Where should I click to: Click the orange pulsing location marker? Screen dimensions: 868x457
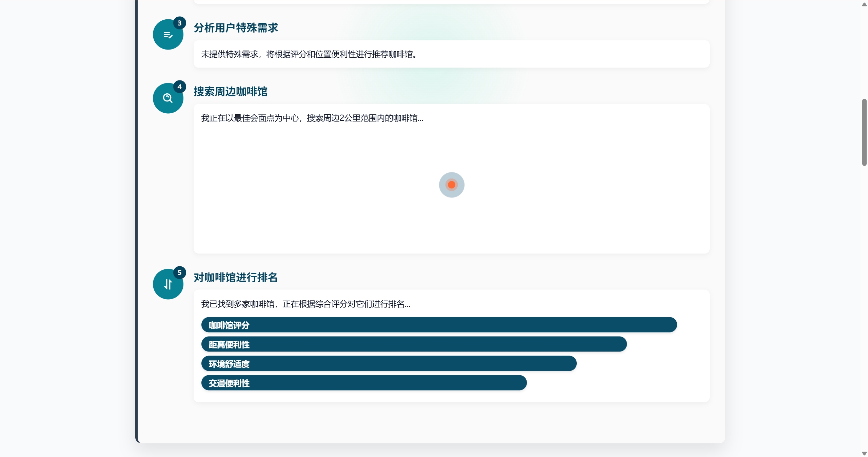451,185
